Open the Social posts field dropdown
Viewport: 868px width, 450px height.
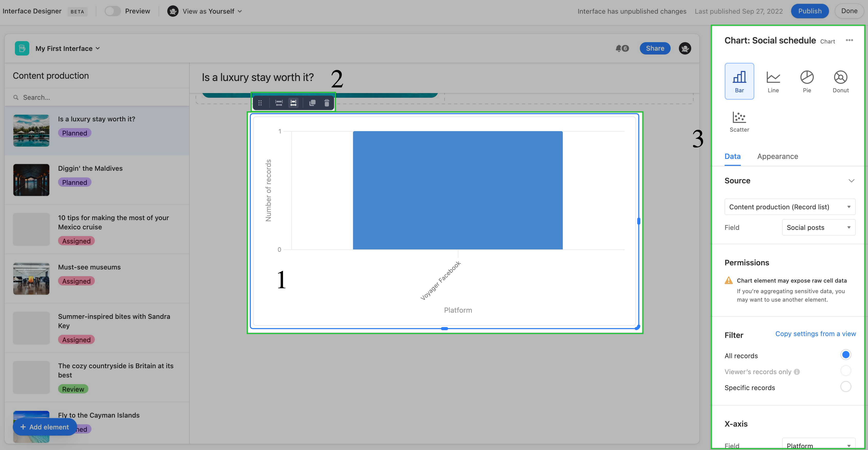(818, 228)
